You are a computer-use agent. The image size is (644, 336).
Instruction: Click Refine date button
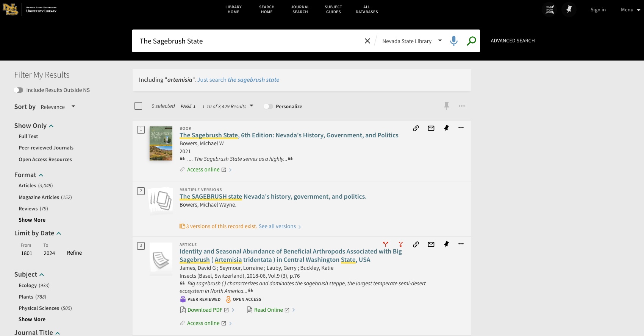click(74, 253)
